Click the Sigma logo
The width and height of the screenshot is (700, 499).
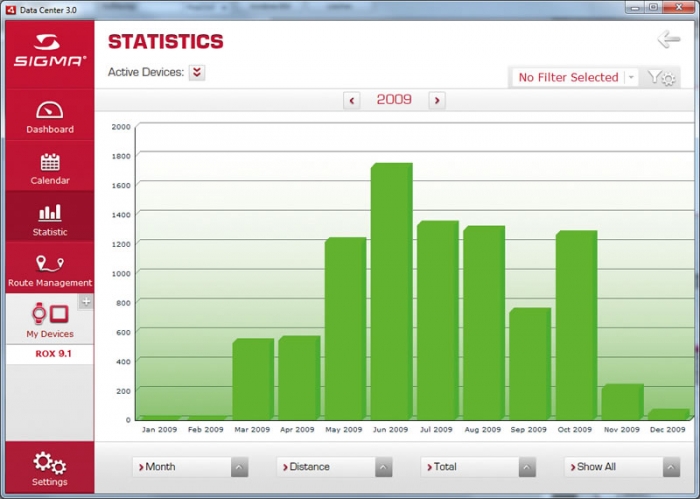[x=50, y=50]
